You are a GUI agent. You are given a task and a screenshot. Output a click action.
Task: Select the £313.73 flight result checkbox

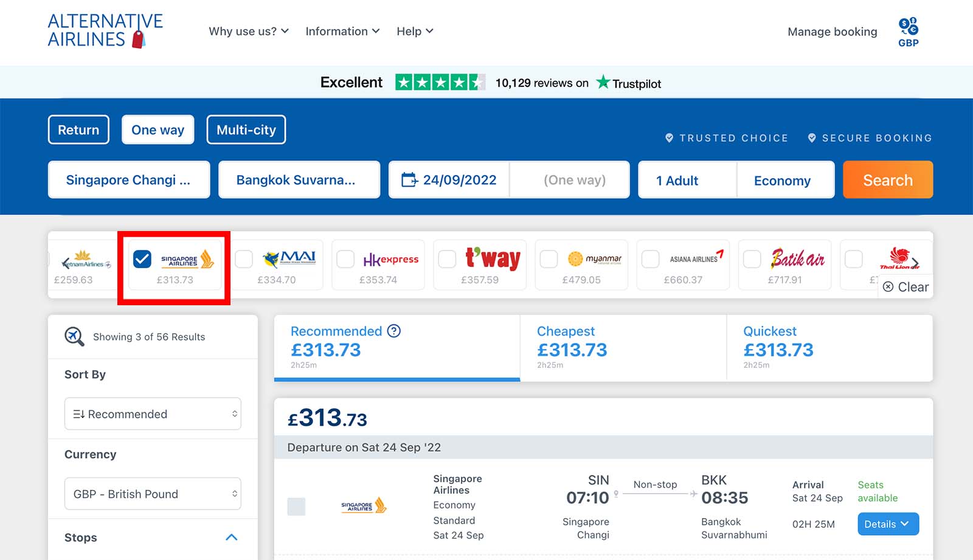point(296,506)
